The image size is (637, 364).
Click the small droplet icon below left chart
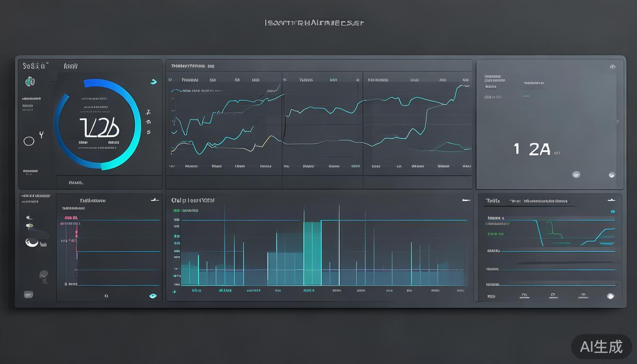tap(106, 296)
